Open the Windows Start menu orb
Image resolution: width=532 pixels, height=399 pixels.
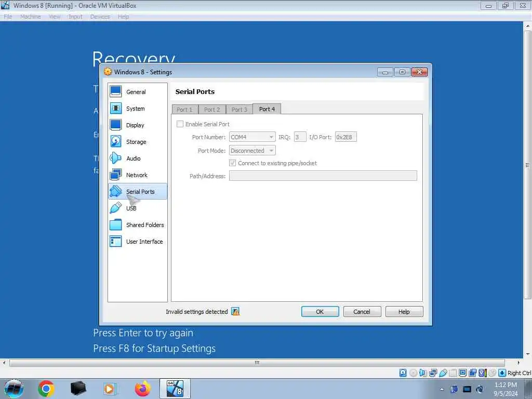pos(14,389)
